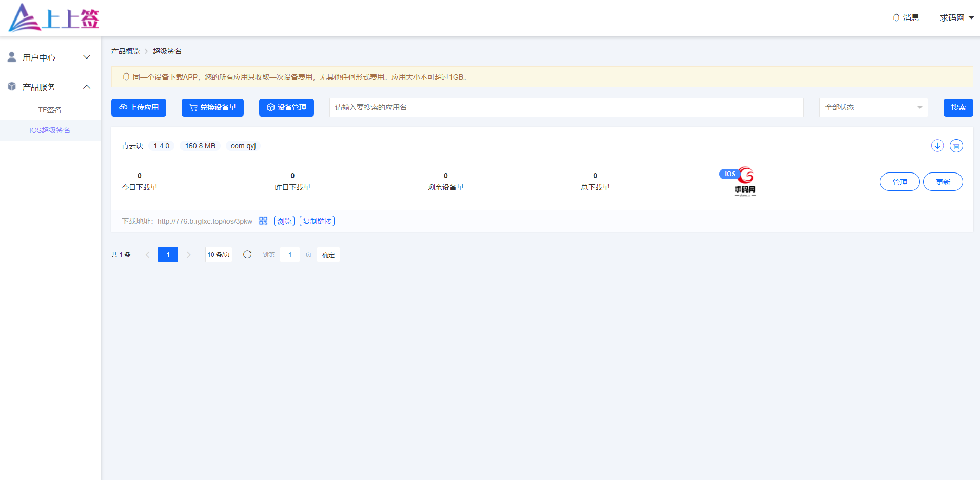Select TF签名 in the sidebar
Image resolution: width=980 pixels, height=480 pixels.
(x=50, y=110)
